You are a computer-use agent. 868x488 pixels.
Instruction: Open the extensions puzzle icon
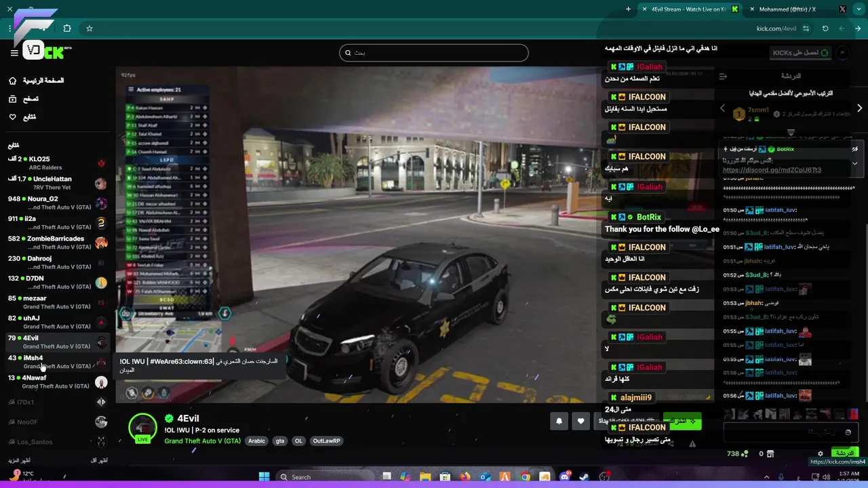point(67,28)
